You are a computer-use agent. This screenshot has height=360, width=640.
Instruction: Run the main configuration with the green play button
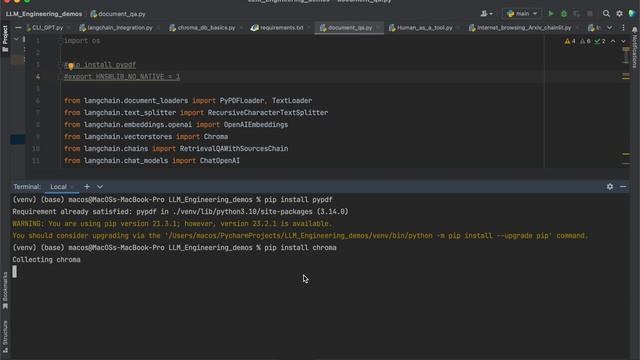pos(551,13)
